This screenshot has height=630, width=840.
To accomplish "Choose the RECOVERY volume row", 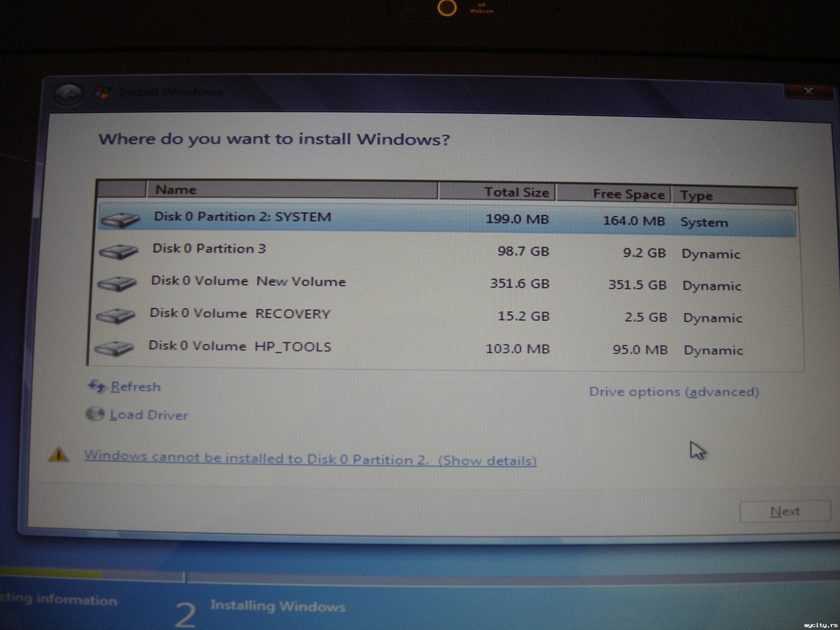I will (240, 314).
